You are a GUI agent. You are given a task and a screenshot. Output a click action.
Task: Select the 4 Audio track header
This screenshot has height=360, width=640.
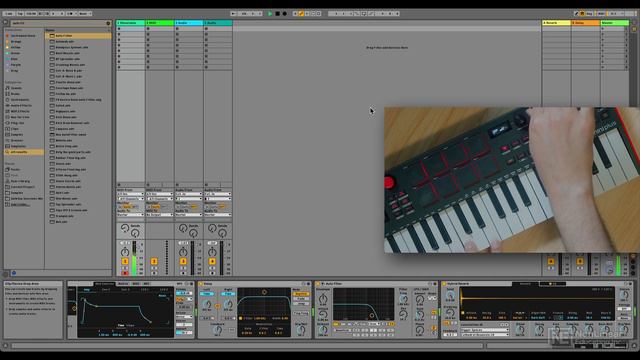[x=218, y=23]
